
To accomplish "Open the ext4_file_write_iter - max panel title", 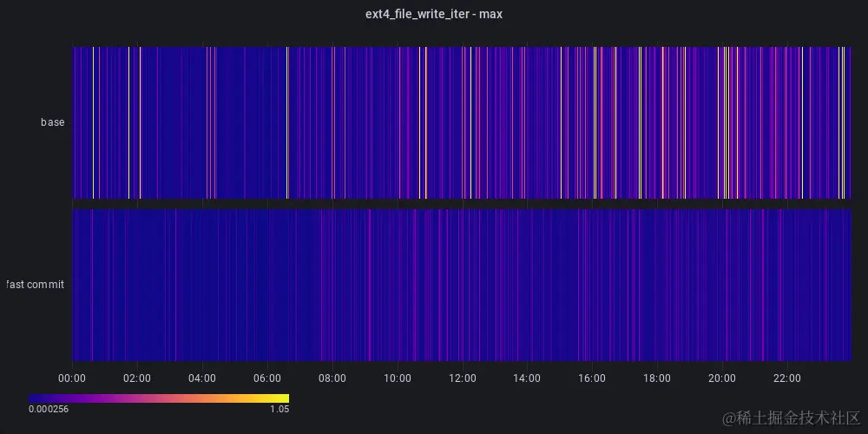I will tap(433, 15).
